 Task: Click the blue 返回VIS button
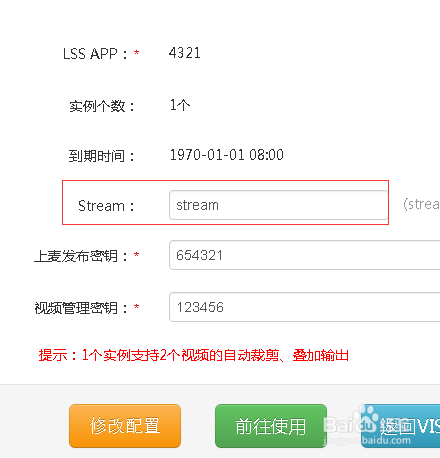point(400,426)
